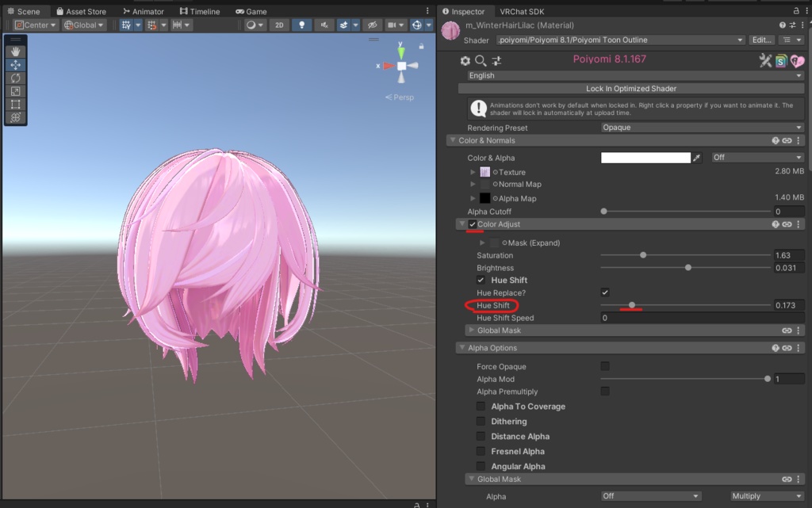The width and height of the screenshot is (812, 508).
Task: Toggle grid visibility icon in scene toolbar
Action: pos(126,25)
